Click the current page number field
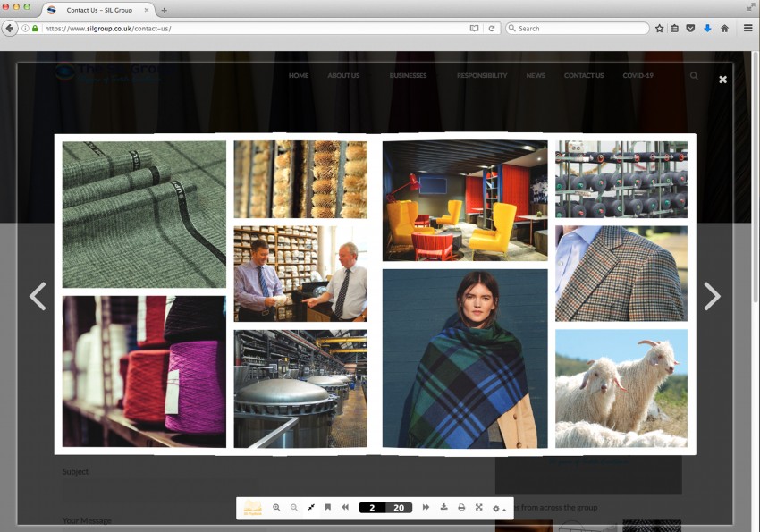760x532 pixels. click(x=372, y=508)
